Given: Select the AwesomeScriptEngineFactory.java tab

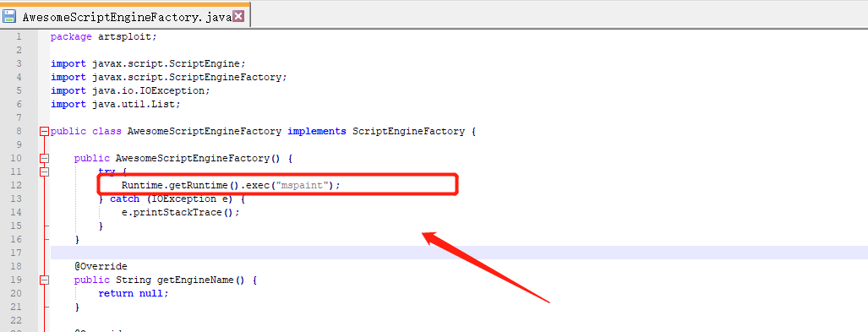Looking at the screenshot, I should pos(125,17).
